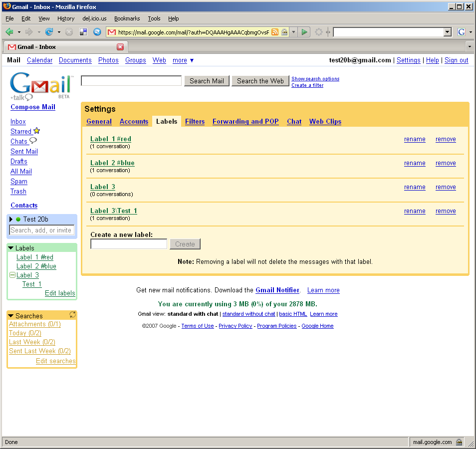Switch to 'standard without chat' view
The image size is (476, 449).
click(x=248, y=314)
